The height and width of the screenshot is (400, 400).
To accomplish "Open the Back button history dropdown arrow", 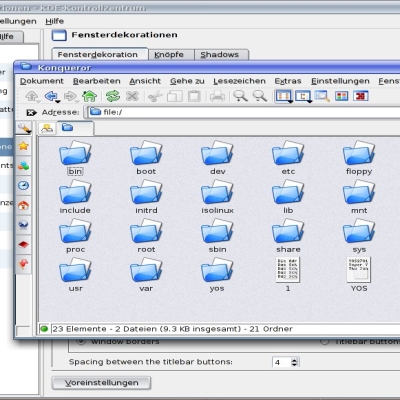I will click(58, 101).
